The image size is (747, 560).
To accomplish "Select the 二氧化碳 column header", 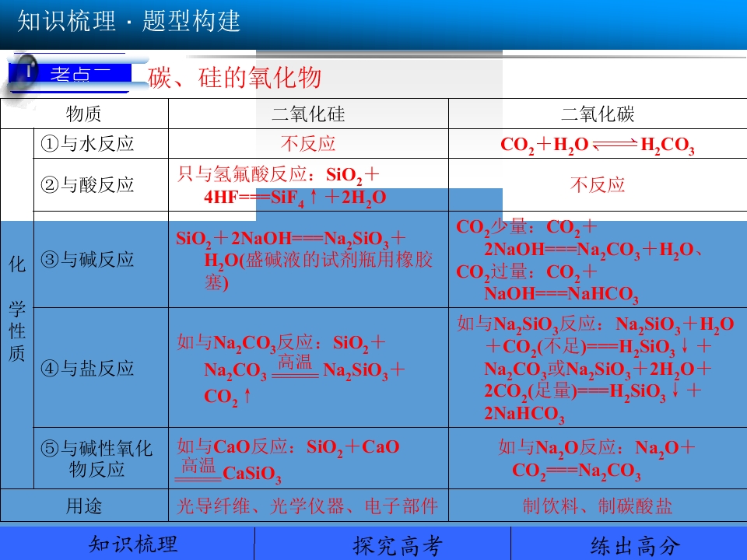I will 598,114.
